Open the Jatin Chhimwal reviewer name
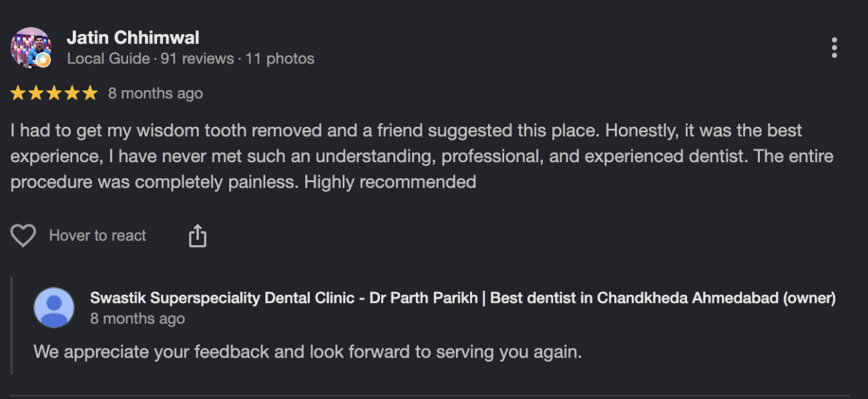The width and height of the screenshot is (868, 399). pos(133,37)
